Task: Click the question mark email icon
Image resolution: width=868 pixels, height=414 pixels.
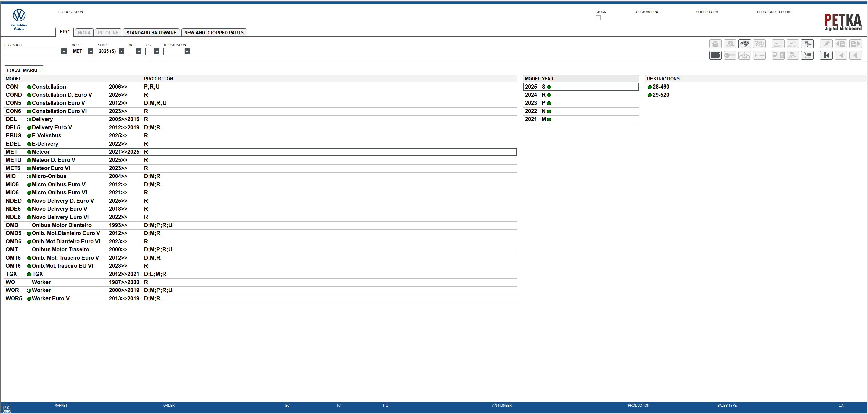Action: [759, 44]
